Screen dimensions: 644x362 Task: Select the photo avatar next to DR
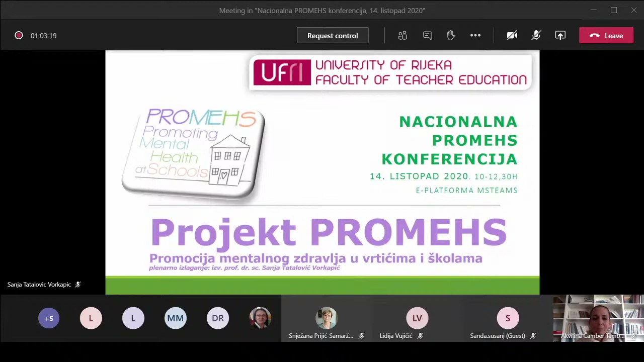260,318
